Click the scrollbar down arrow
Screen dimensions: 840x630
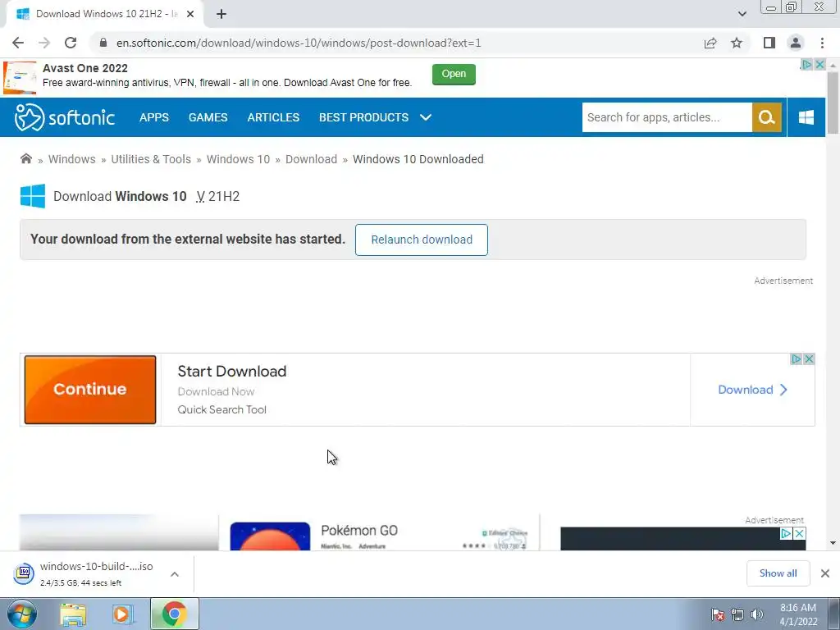click(833, 543)
